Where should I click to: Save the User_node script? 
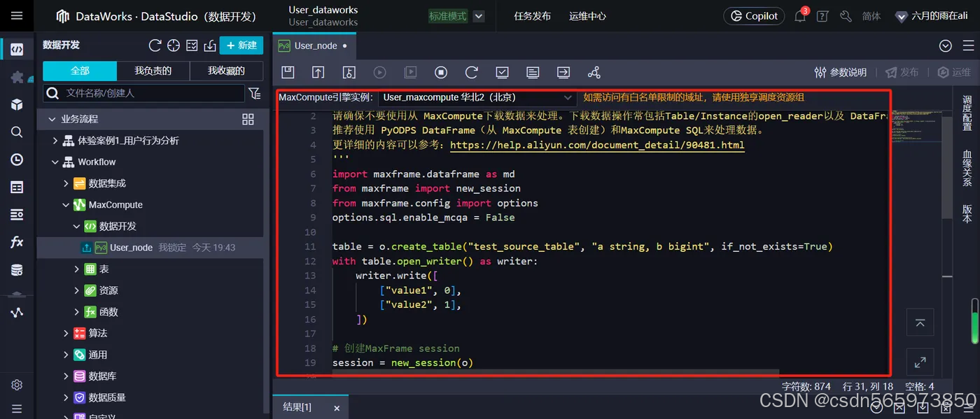coord(288,72)
